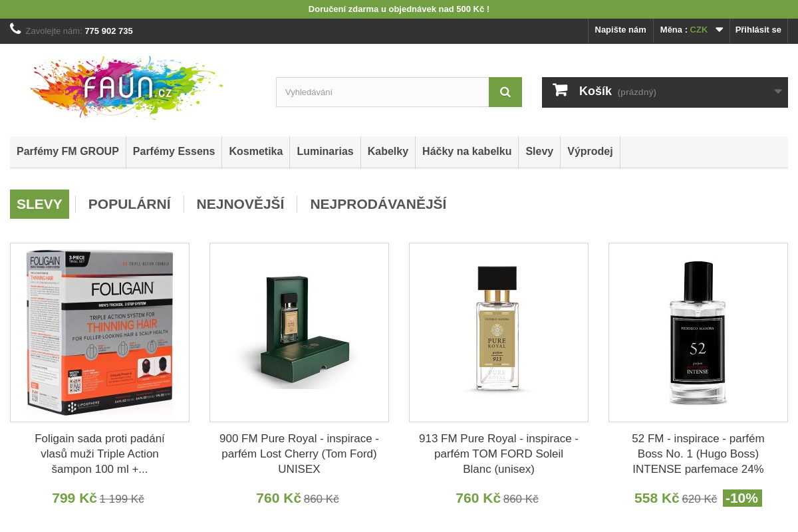Open the 900 FM Pure Royal green box image
This screenshot has height=532, width=798.
(299, 332)
